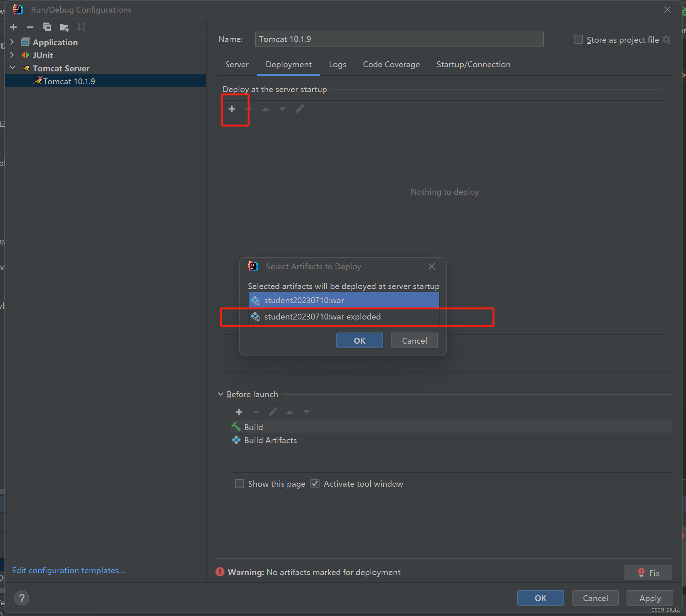This screenshot has height=616, width=686.
Task: Click Fix for the artifacts warning
Action: point(648,573)
